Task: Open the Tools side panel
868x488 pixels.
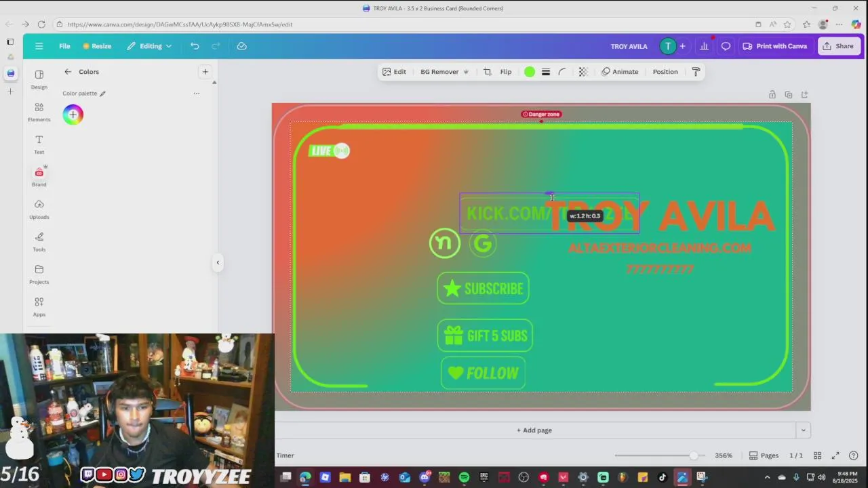Action: coord(39,242)
